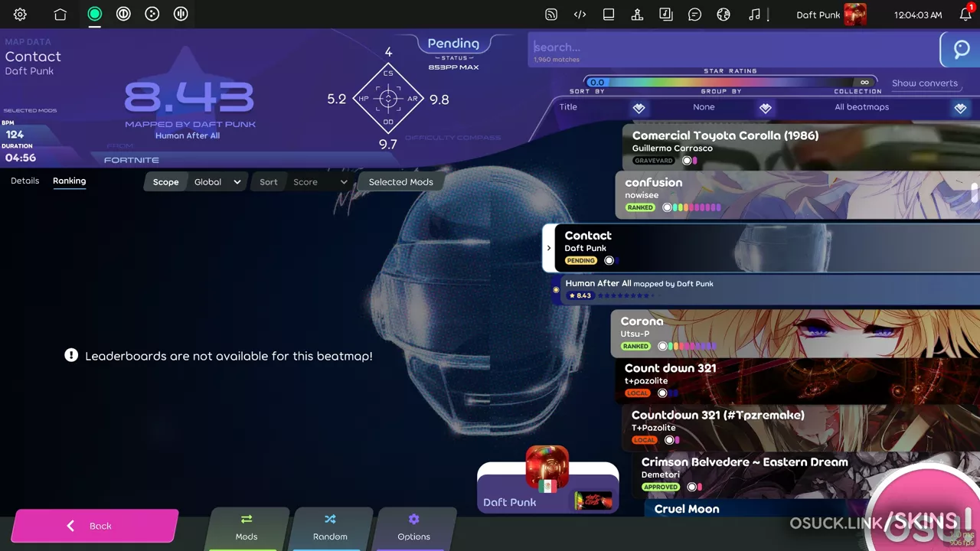The height and width of the screenshot is (551, 980).
Task: Click the FORTNITE source label
Action: pos(132,160)
